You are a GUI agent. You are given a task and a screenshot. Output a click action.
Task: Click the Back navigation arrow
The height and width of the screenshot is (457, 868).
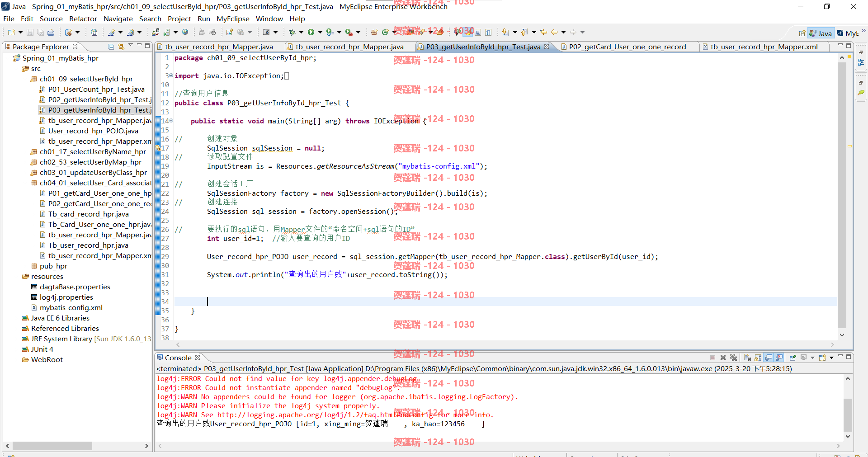pos(554,32)
